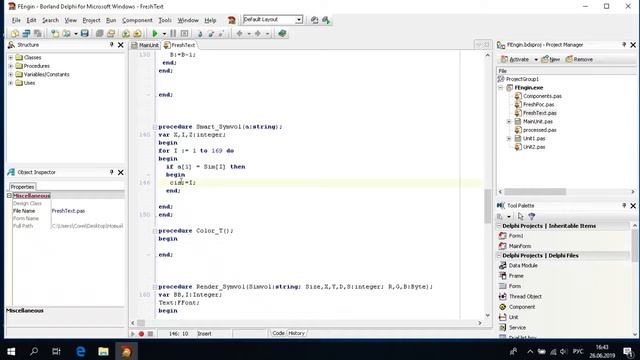640x360 pixels.
Task: Click the Add file to project icon
Action: pos(126,33)
